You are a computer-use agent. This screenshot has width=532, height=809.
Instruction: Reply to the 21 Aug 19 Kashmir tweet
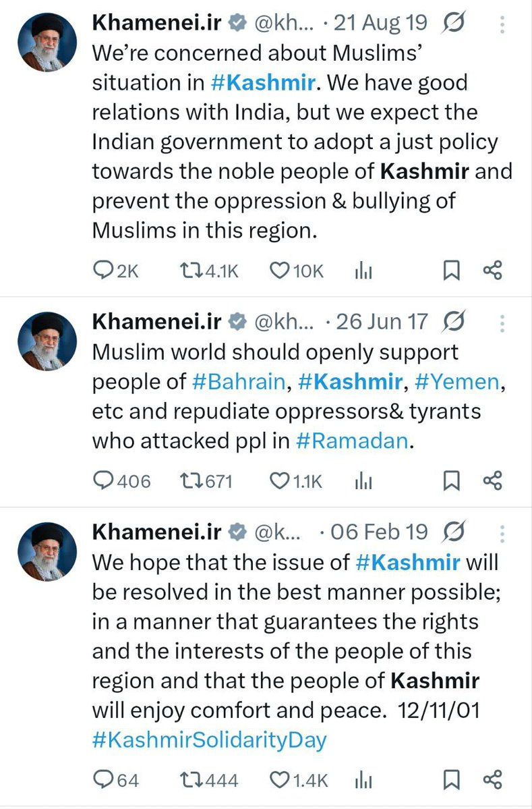coord(103,271)
